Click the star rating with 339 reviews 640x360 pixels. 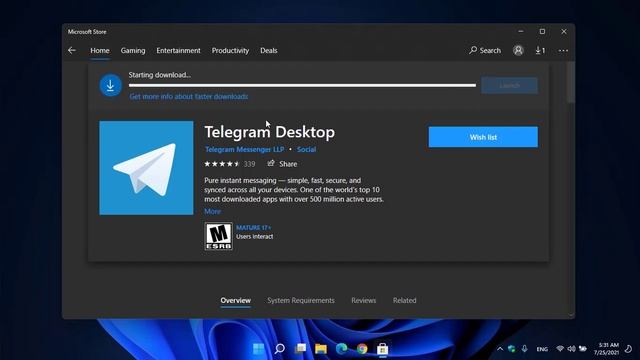(230, 164)
